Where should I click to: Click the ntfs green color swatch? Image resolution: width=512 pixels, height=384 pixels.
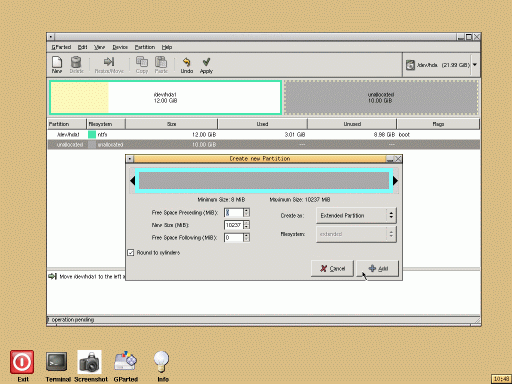[92, 135]
